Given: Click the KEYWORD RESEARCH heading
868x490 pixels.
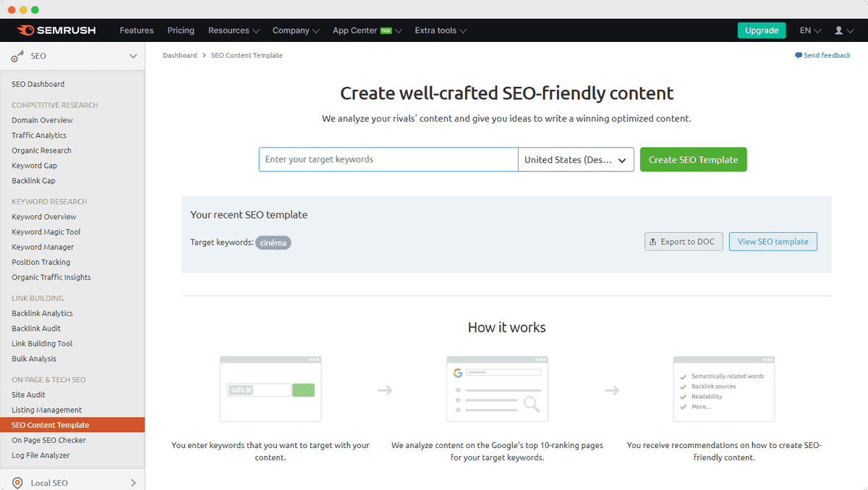Looking at the screenshot, I should click(x=49, y=201).
